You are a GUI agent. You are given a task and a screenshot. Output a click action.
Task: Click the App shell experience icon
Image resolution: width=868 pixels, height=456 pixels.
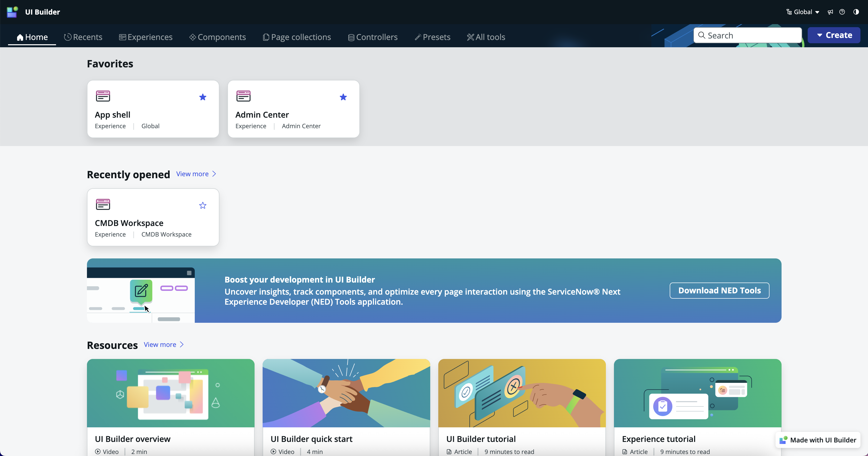pyautogui.click(x=103, y=96)
